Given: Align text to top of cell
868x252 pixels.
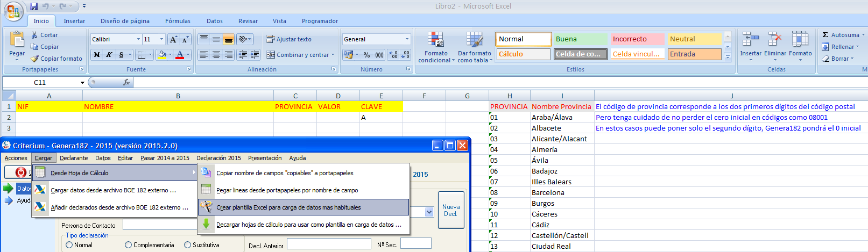Looking at the screenshot, I should pyautogui.click(x=203, y=39).
